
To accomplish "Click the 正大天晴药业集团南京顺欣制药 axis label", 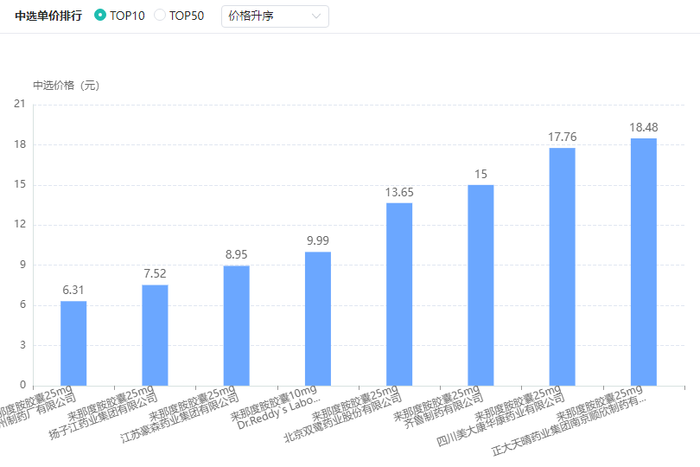I will click(x=569, y=426).
